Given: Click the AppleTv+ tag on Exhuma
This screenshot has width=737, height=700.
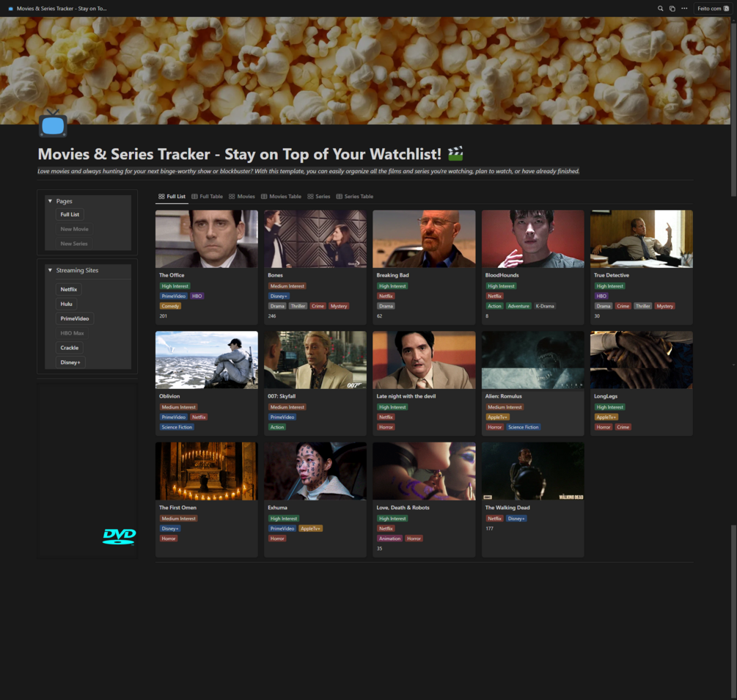Looking at the screenshot, I should pyautogui.click(x=310, y=529).
